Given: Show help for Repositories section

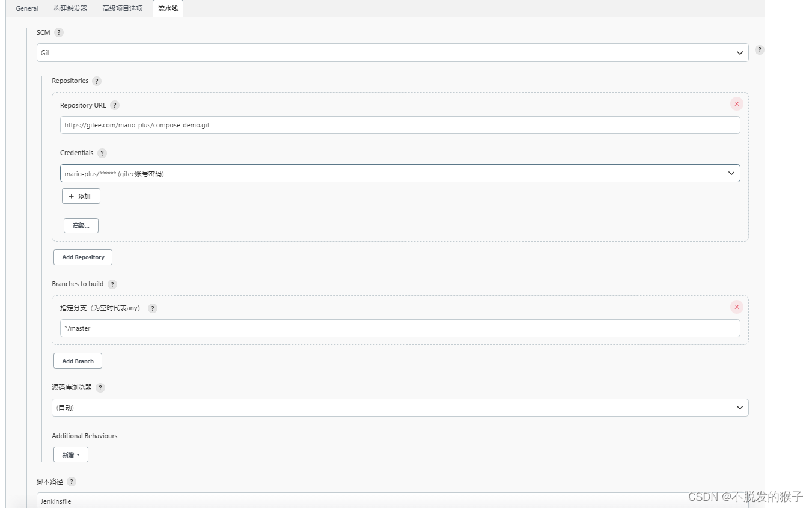Looking at the screenshot, I should 97,81.
